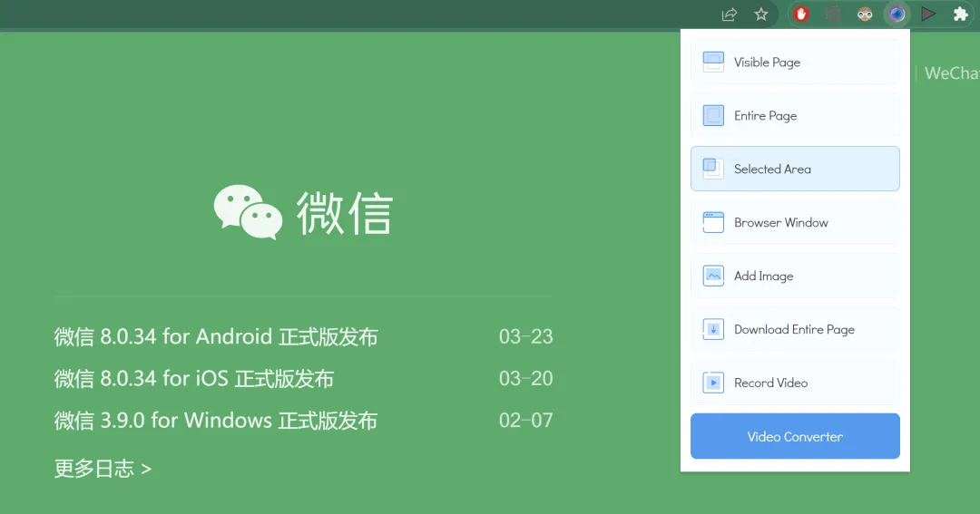Click the 03-20 release date
980x514 pixels.
pyautogui.click(x=525, y=378)
